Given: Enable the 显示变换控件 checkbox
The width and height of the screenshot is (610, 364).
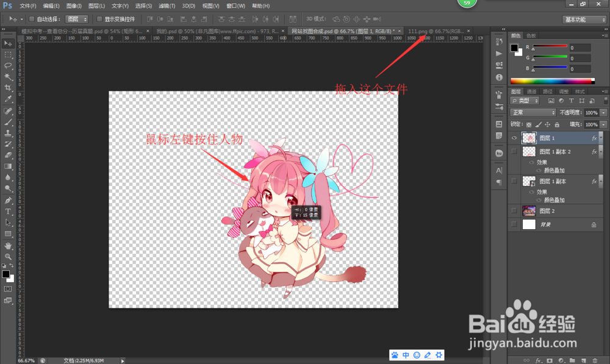Looking at the screenshot, I should 99,19.
